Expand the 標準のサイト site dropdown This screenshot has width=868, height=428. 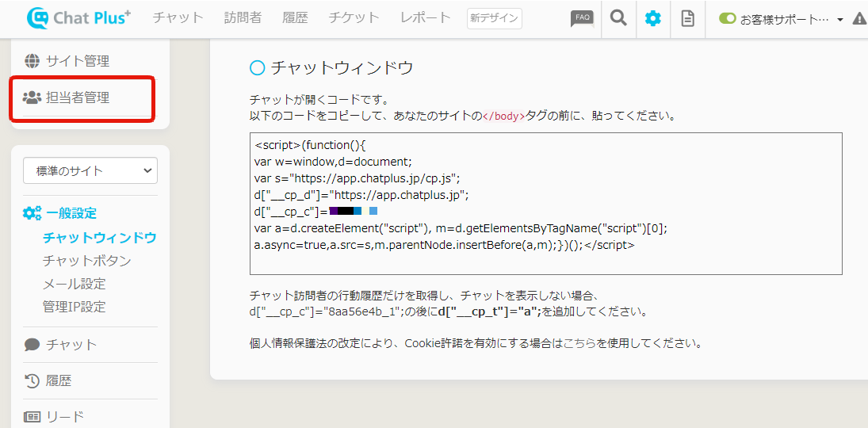[x=90, y=170]
